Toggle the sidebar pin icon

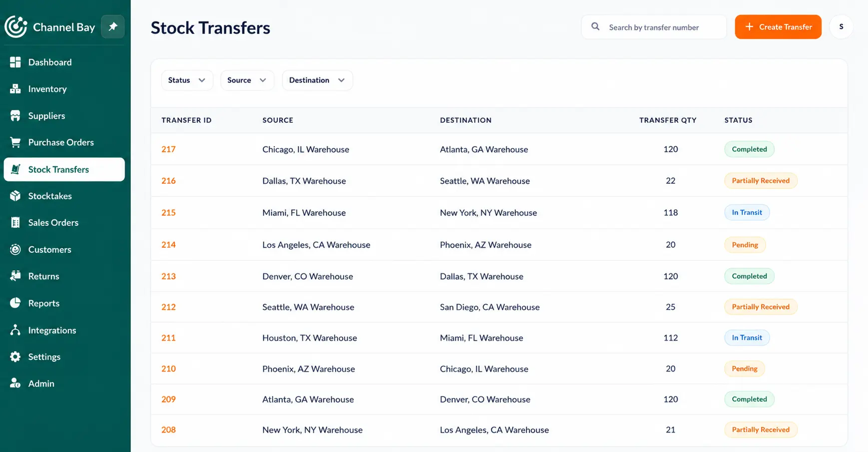click(x=113, y=26)
